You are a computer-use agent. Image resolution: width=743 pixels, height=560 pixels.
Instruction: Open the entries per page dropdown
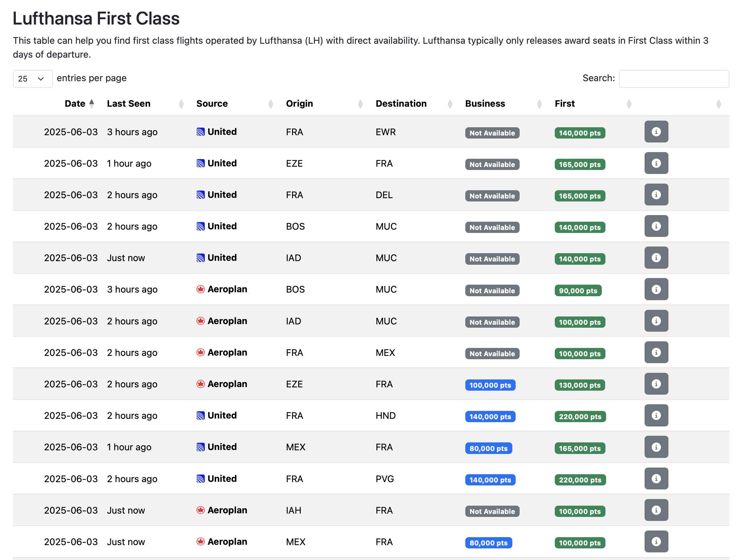(x=32, y=79)
